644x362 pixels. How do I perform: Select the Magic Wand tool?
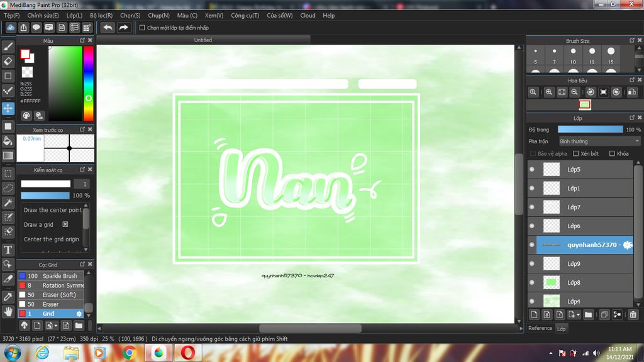point(8,202)
